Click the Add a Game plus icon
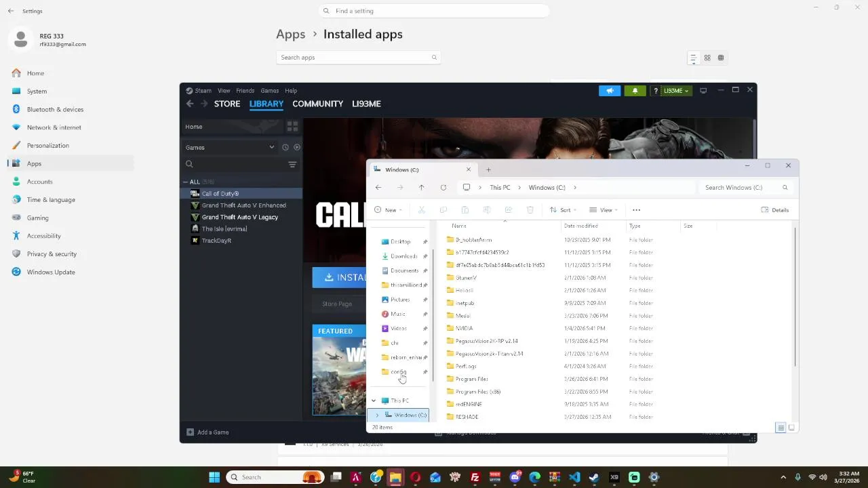 tap(190, 432)
